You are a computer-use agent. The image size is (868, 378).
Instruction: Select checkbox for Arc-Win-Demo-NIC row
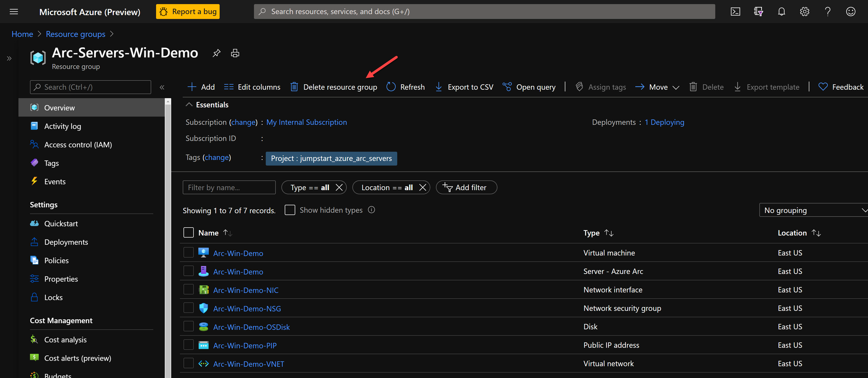tap(188, 289)
